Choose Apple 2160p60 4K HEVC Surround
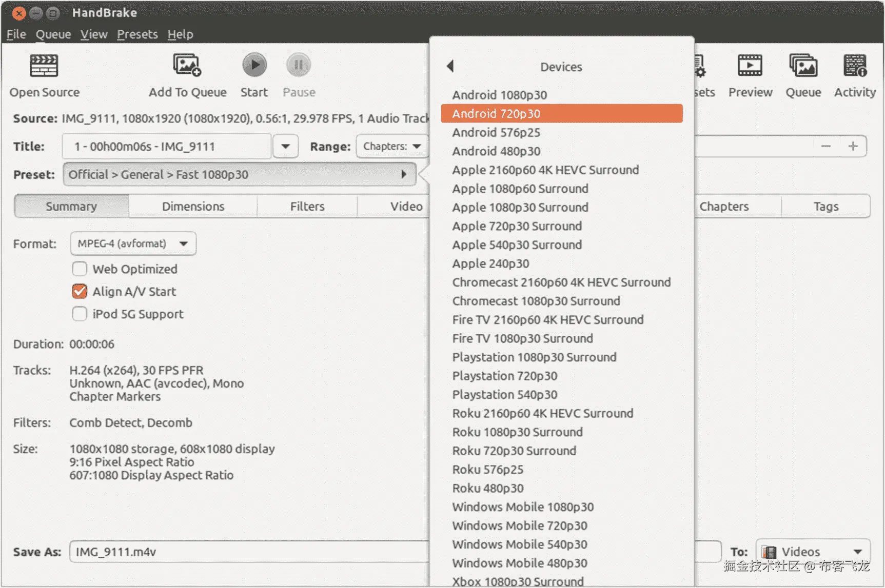 point(562,170)
